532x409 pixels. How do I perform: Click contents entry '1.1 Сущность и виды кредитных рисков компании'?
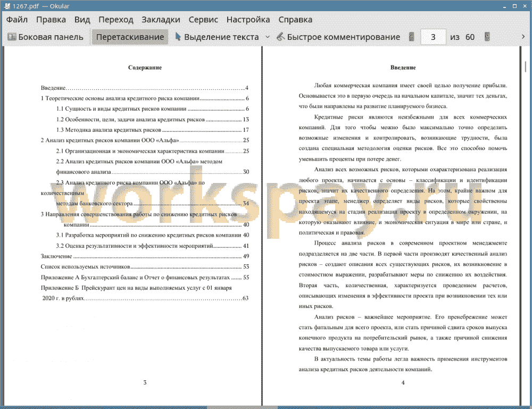tap(153, 109)
